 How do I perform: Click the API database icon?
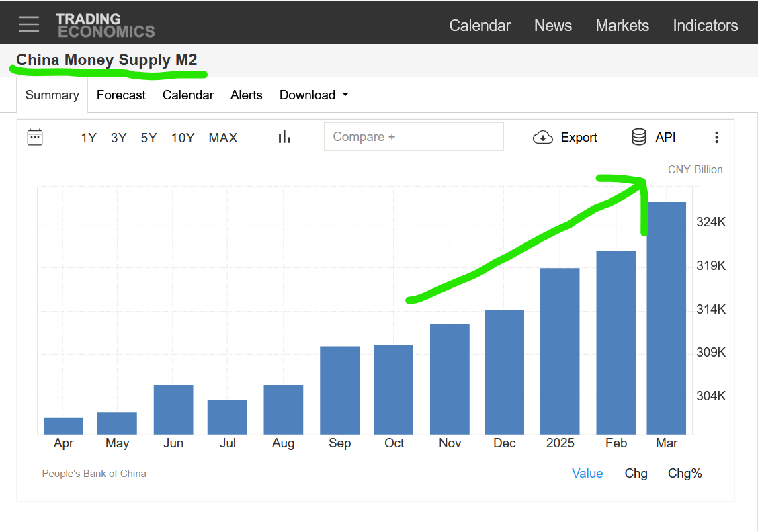(x=638, y=137)
